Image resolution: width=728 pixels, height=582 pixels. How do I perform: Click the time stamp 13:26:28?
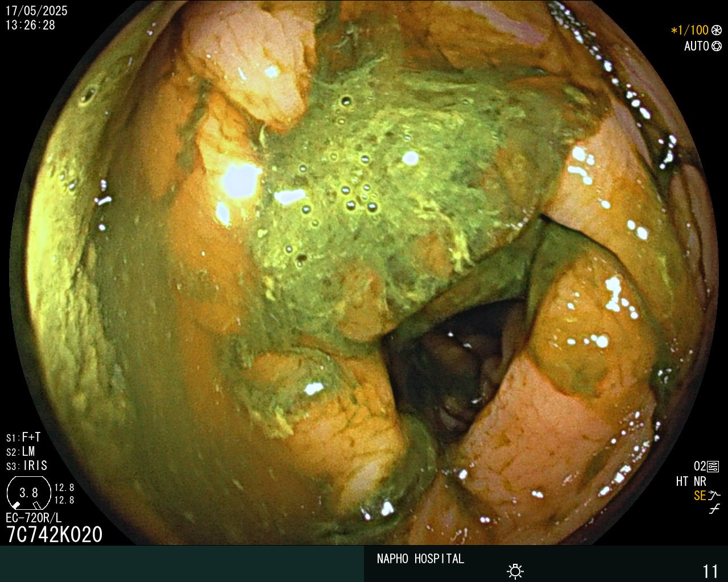31,25
